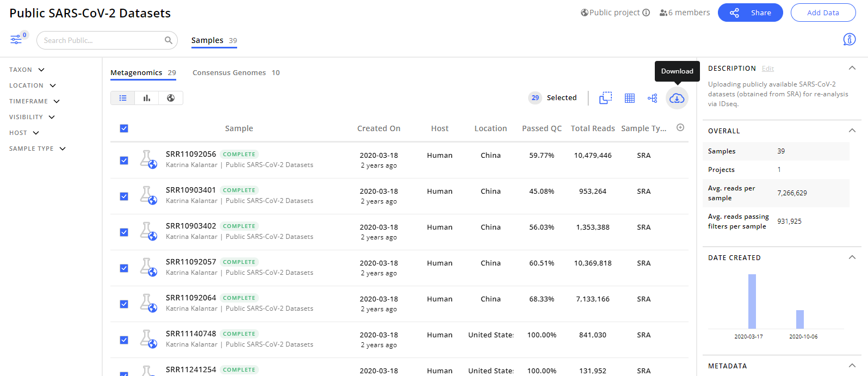Click the Add Data button
868x376 pixels.
pos(823,13)
